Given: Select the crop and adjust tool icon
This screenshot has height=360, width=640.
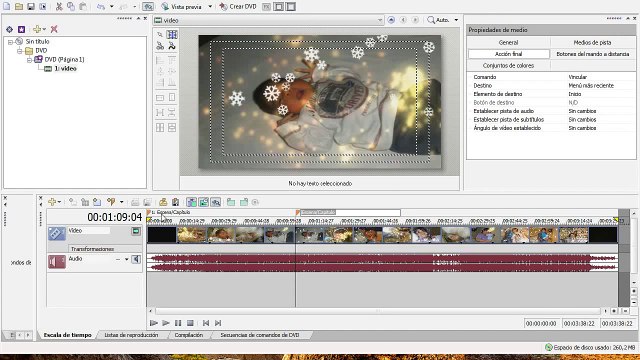Looking at the screenshot, I should coord(172,46).
